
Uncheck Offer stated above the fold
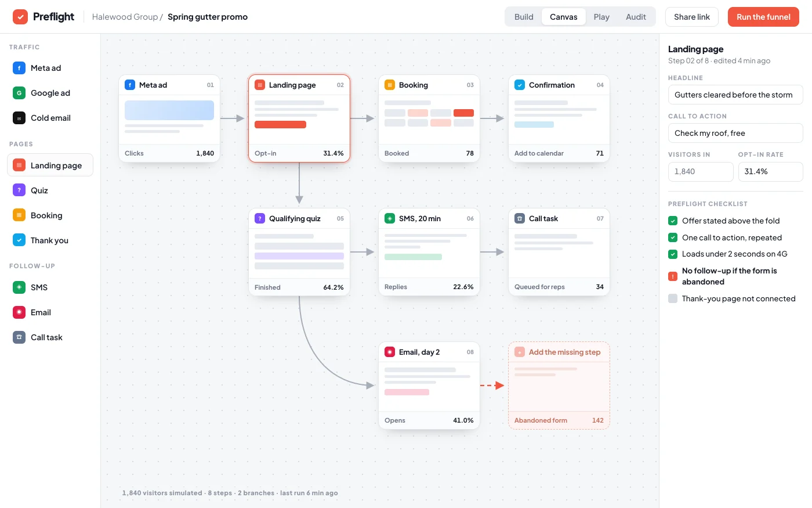point(673,221)
